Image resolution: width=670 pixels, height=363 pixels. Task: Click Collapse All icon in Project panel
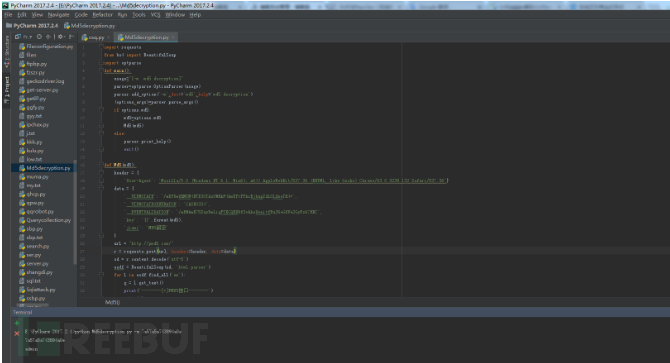pyautogui.click(x=48, y=37)
